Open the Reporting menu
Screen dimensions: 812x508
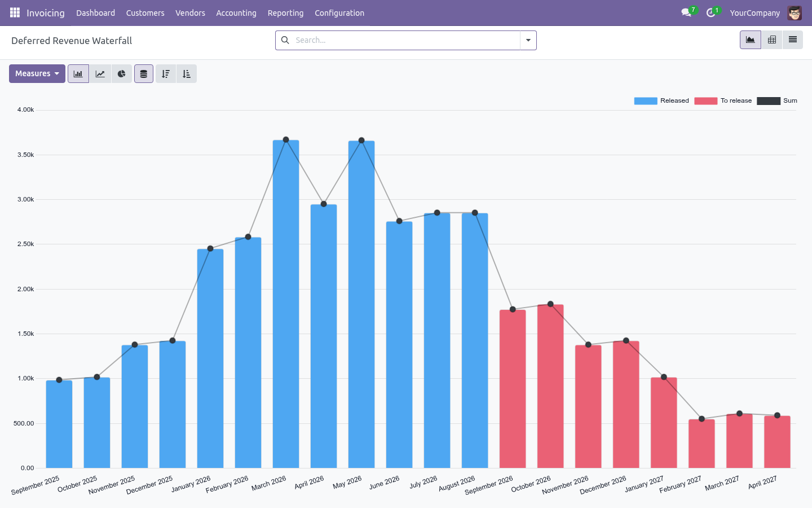(x=285, y=12)
